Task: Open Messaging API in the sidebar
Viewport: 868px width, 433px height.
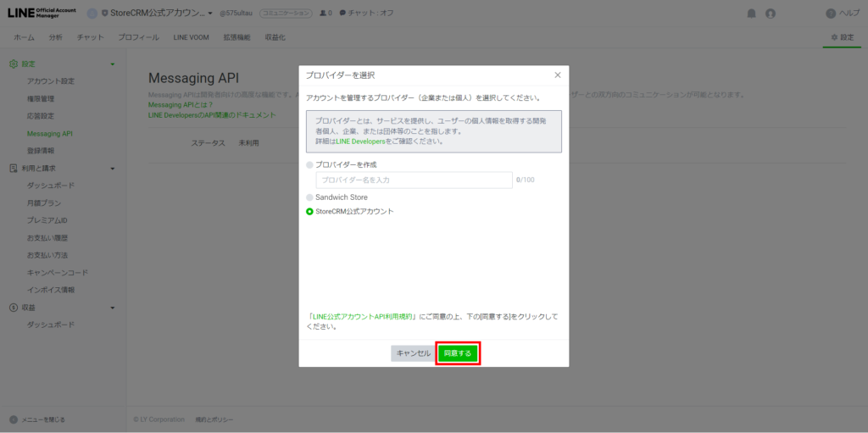Action: [50, 133]
